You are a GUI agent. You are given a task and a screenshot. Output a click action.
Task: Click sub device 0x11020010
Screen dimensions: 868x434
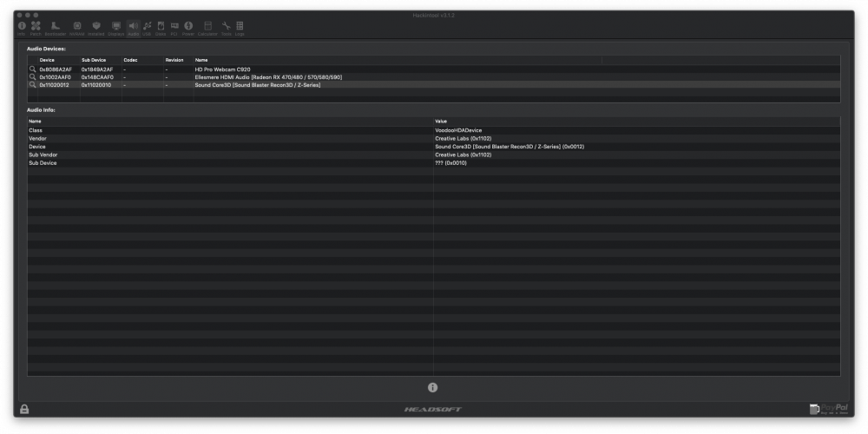pyautogui.click(x=96, y=85)
